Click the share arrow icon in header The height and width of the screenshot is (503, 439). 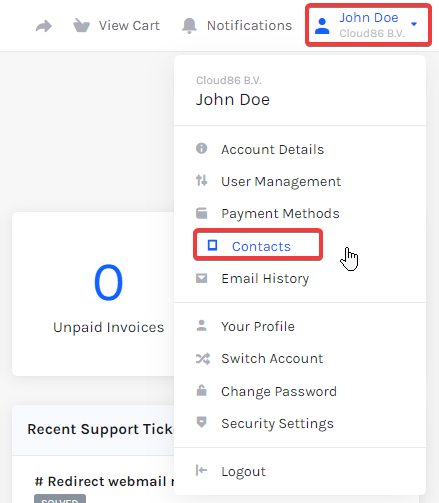point(44,26)
